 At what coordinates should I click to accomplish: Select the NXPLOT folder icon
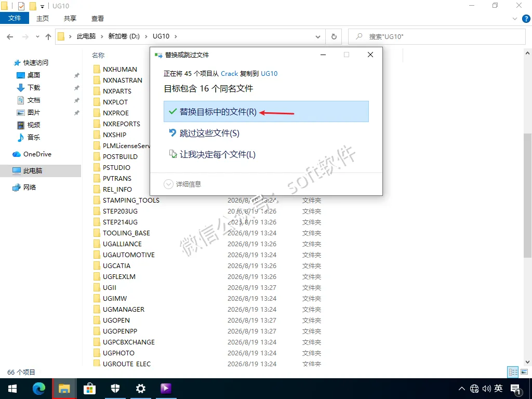click(x=97, y=102)
